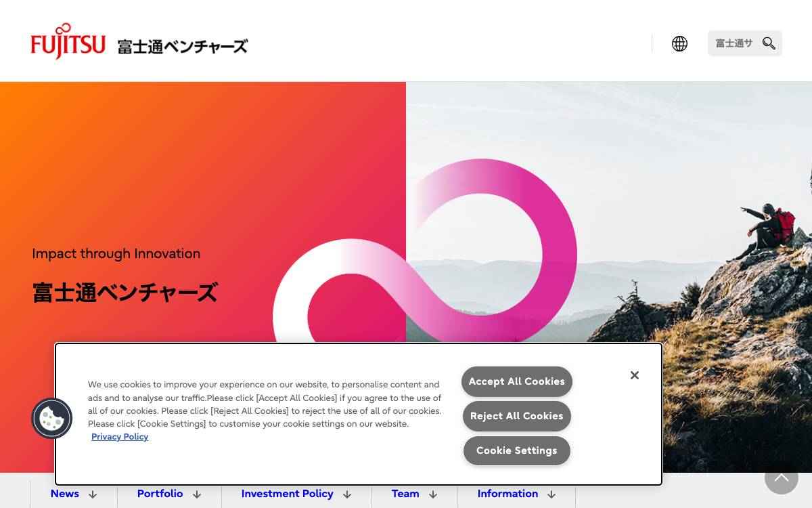Viewport: 812px width, 508px height.
Task: Click the down arrow beside Portfolio
Action: [x=197, y=494]
